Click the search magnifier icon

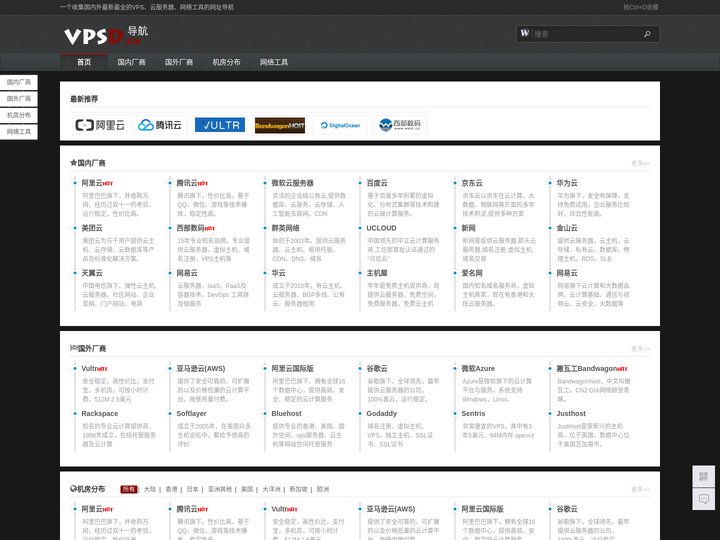[647, 34]
